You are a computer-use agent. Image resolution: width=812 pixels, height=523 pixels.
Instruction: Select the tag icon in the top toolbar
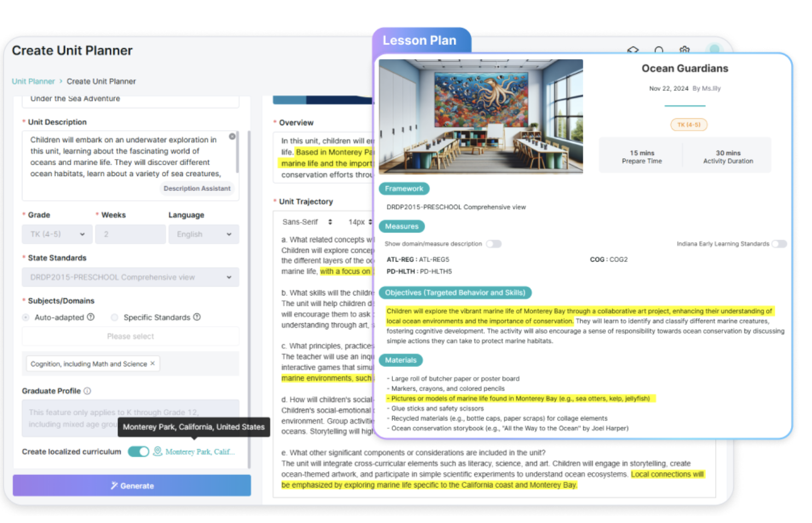pos(633,50)
